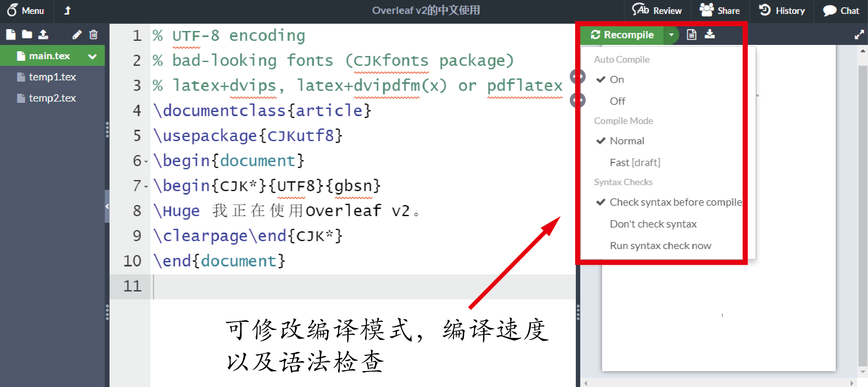Click the \usepackage{CJKutf8} line
Image resolution: width=868 pixels, height=387 pixels.
click(x=248, y=136)
